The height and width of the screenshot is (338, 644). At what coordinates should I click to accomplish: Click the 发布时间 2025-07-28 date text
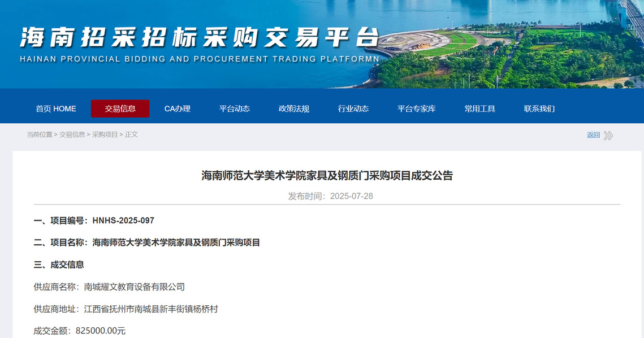(330, 196)
